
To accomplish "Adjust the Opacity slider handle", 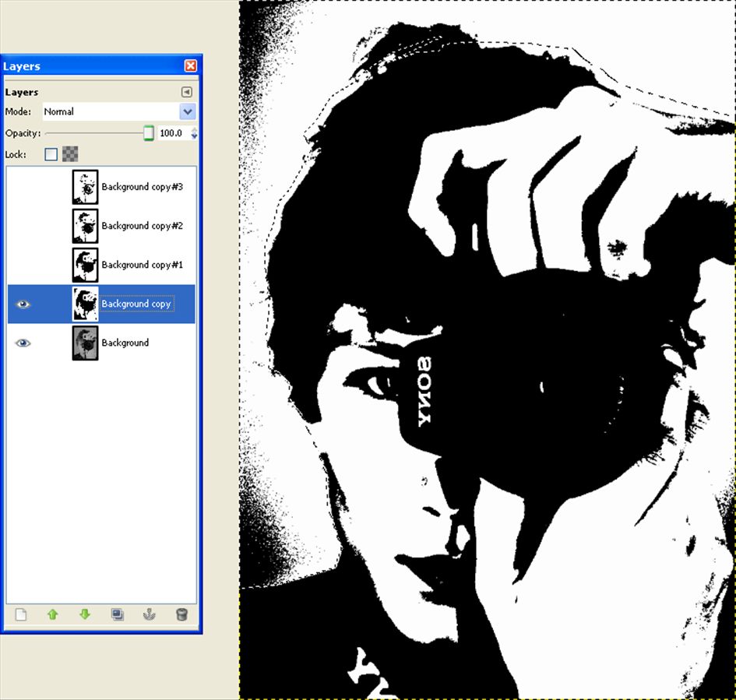I will point(148,133).
